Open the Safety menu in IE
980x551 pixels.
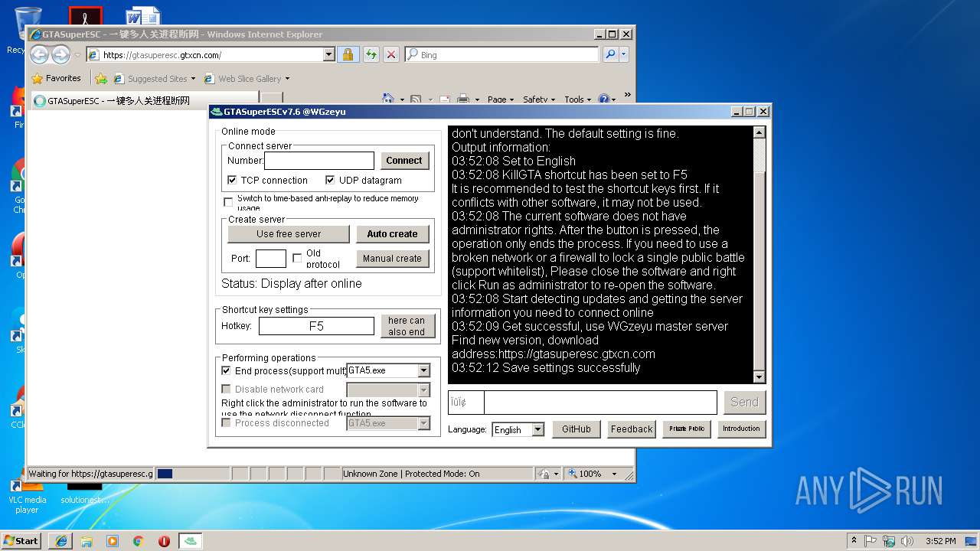539,99
